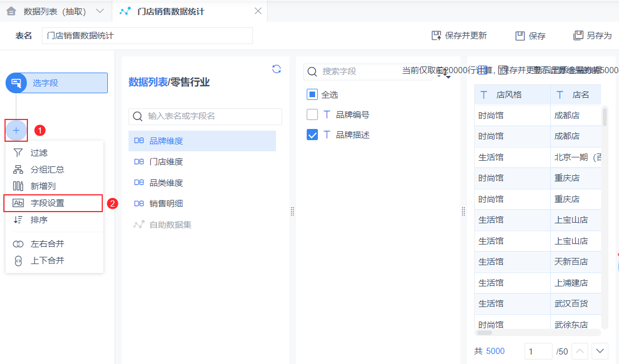619x364 pixels.
Task: Toggle the 全选 checkbox
Action: (x=312, y=94)
